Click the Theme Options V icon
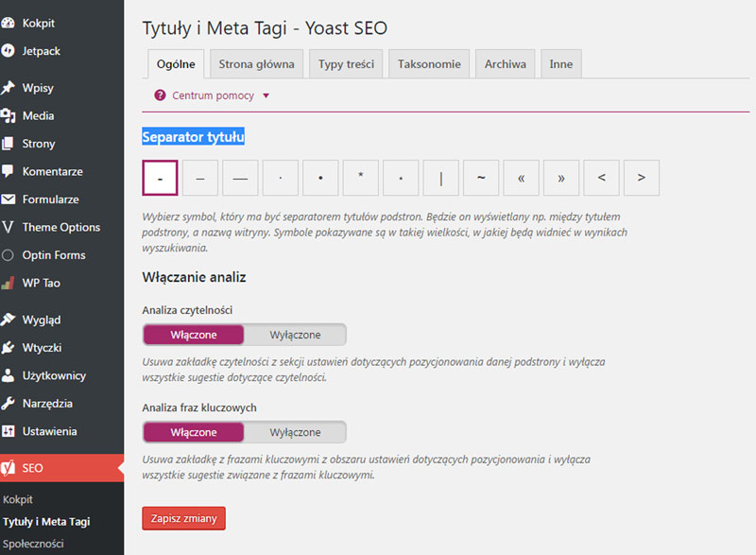756x555 pixels. (x=8, y=227)
